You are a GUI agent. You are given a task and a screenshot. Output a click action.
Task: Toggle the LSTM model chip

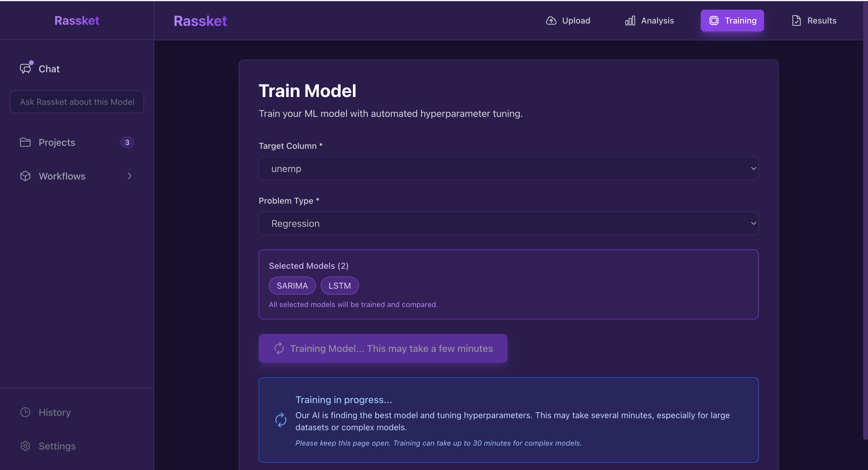coord(339,286)
